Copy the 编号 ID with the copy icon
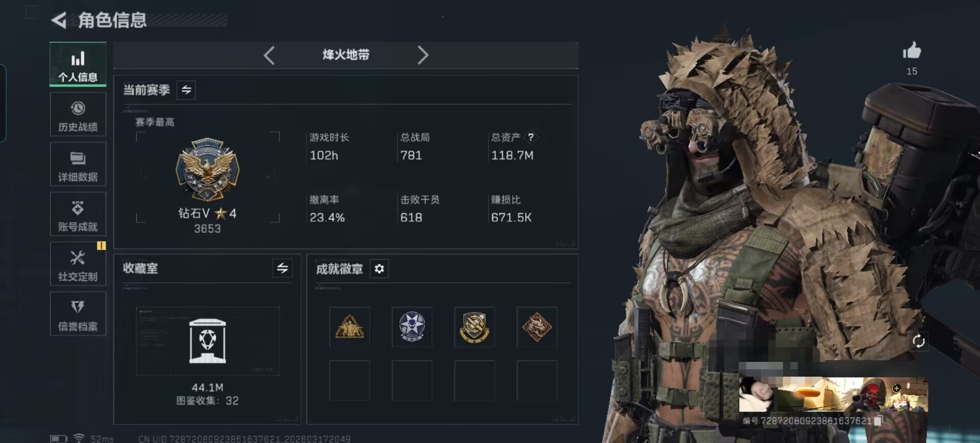Image resolution: width=980 pixels, height=443 pixels. coord(878,421)
